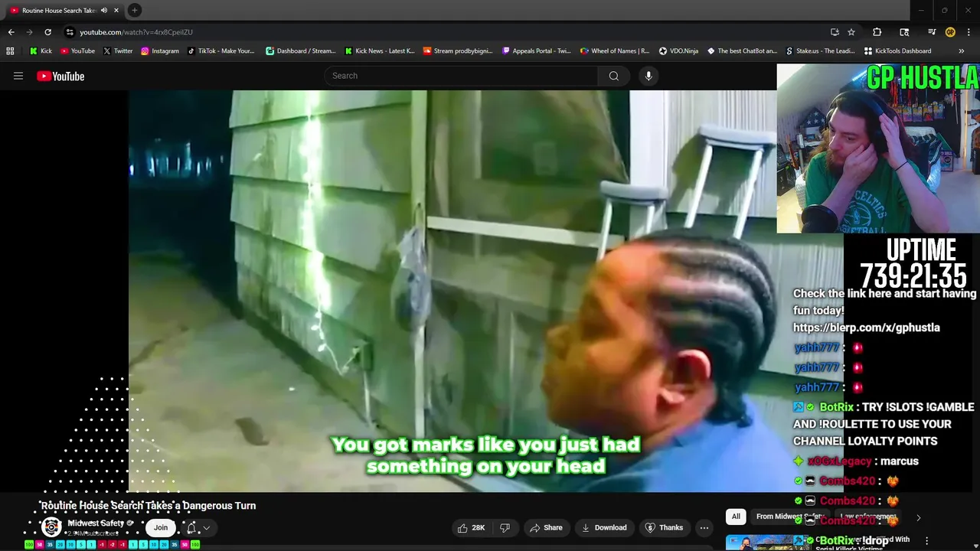Open media controls icon in browser toolbar
Viewport: 980px width, 551px height.
click(932, 32)
